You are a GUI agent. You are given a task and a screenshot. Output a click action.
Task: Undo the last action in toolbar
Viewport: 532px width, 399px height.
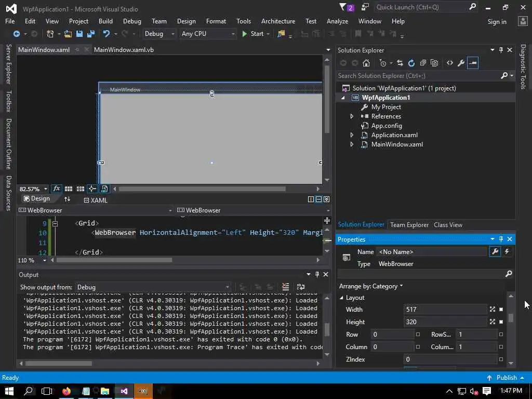107,34
